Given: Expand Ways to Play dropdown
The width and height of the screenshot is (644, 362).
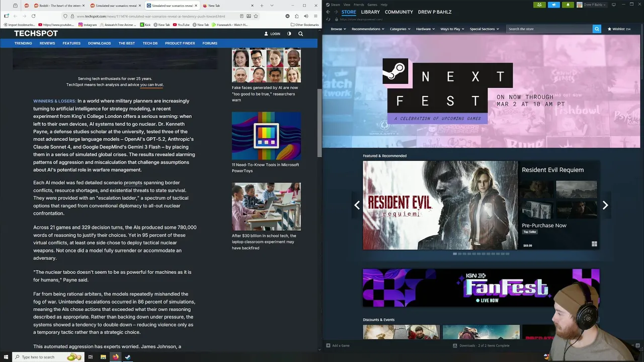Looking at the screenshot, I should coord(452,29).
